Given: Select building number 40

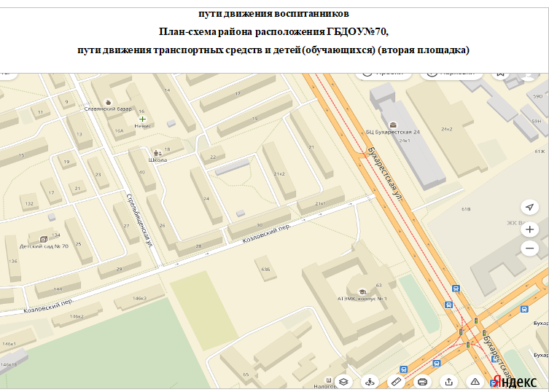Looking at the screenshot, I should [141, 172].
